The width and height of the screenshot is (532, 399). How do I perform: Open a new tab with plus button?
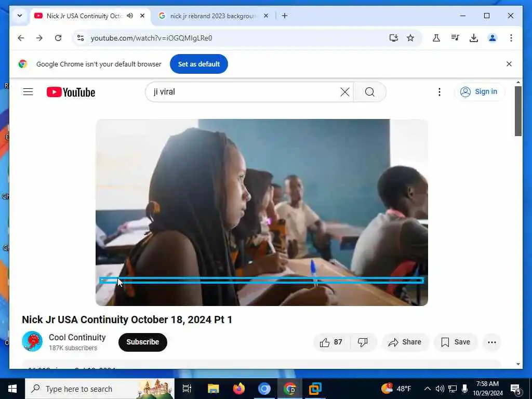[285, 16]
